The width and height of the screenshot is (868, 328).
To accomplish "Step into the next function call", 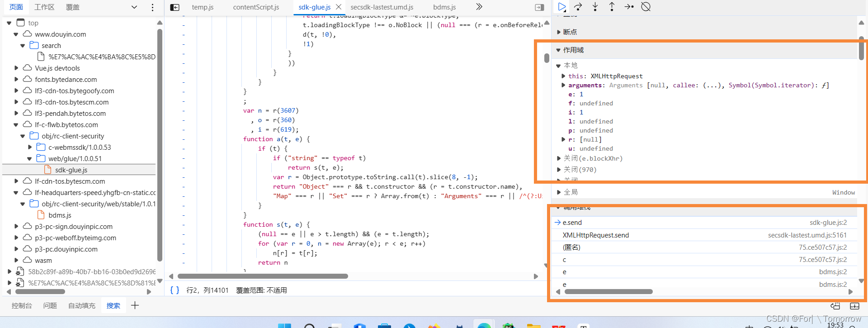I will (x=595, y=7).
